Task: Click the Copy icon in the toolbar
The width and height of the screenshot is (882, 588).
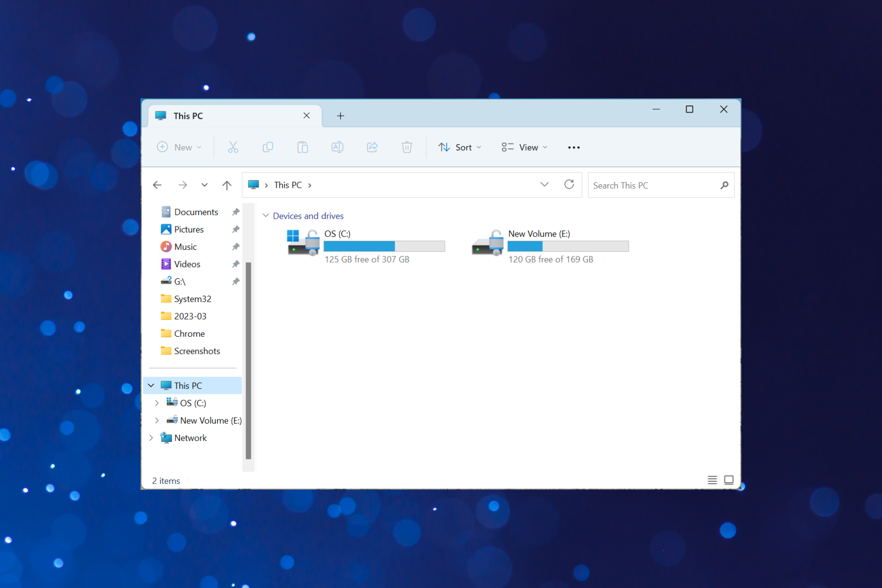Action: coord(268,147)
